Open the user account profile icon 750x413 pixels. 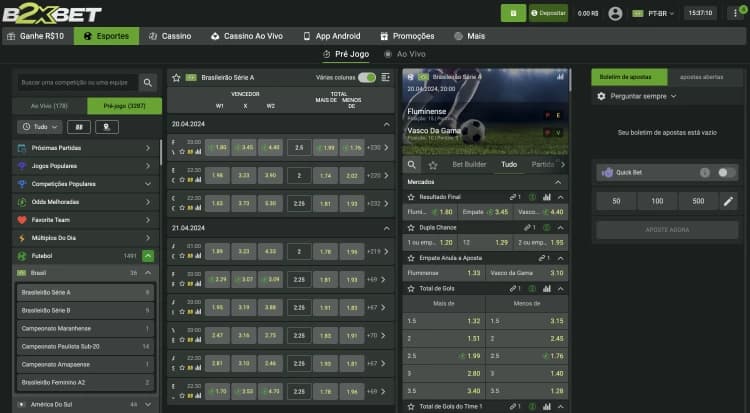[615, 13]
